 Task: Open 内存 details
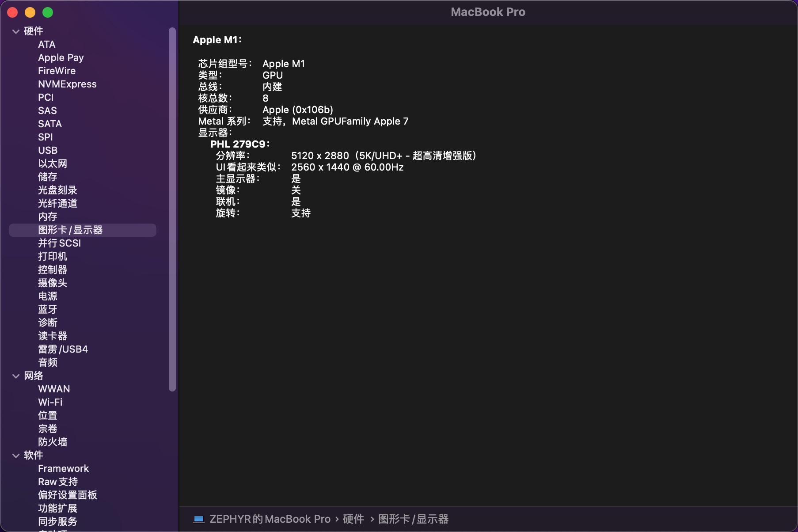pyautogui.click(x=48, y=217)
